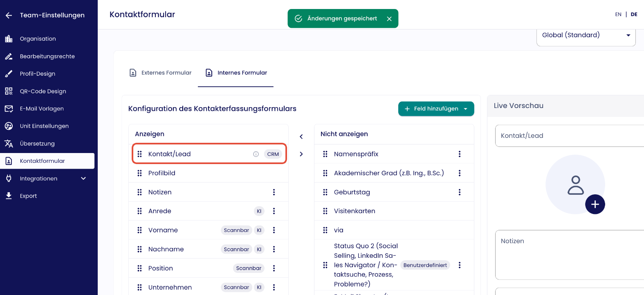Open Bearbeitungsrechte settings

click(47, 56)
